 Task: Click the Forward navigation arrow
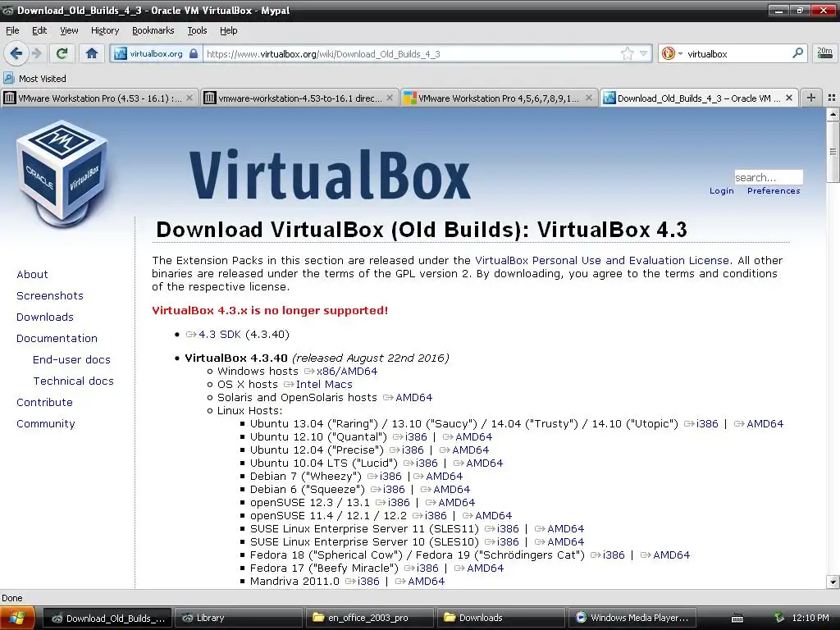coord(36,53)
